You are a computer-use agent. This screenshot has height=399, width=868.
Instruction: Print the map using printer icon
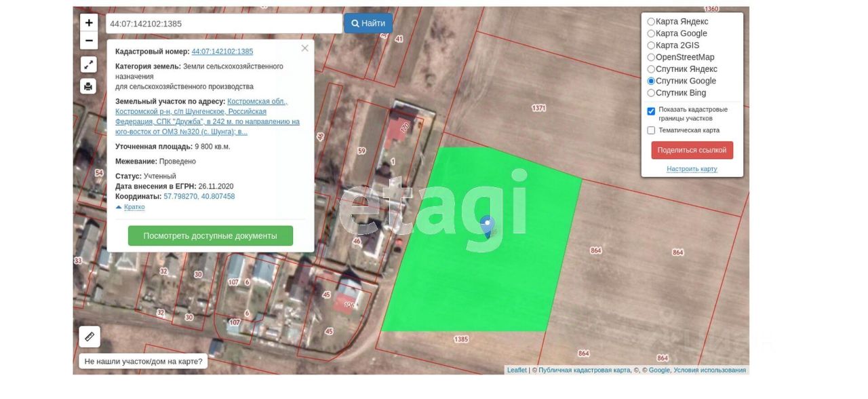[x=89, y=86]
